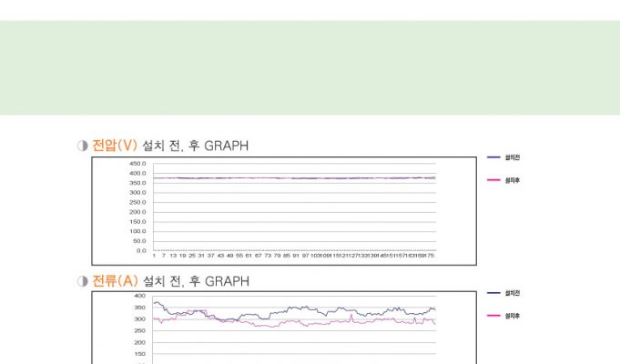This screenshot has width=620, height=364.
Task: Click the 설치후 legend marker of voltage graph
Action: 494,180
